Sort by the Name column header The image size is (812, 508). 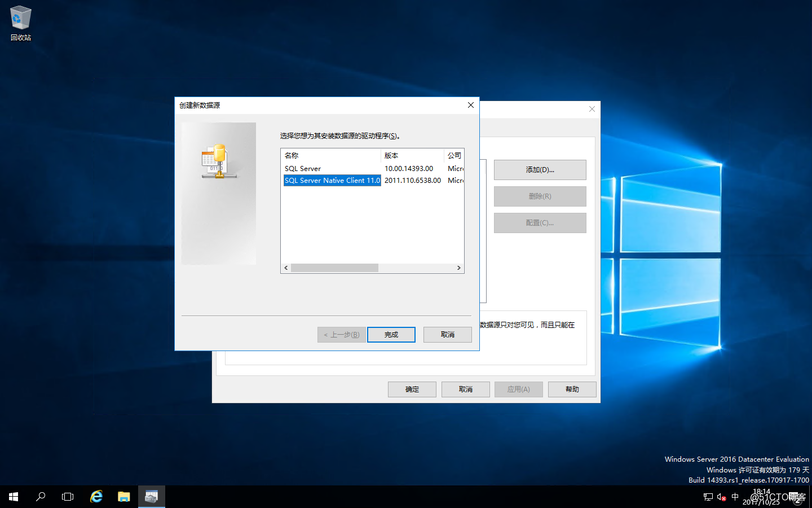coord(331,155)
